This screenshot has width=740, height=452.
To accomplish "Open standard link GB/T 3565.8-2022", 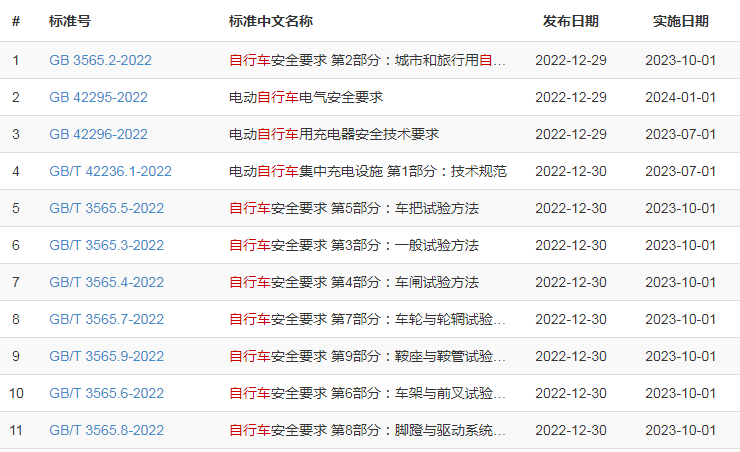I will pos(106,430).
